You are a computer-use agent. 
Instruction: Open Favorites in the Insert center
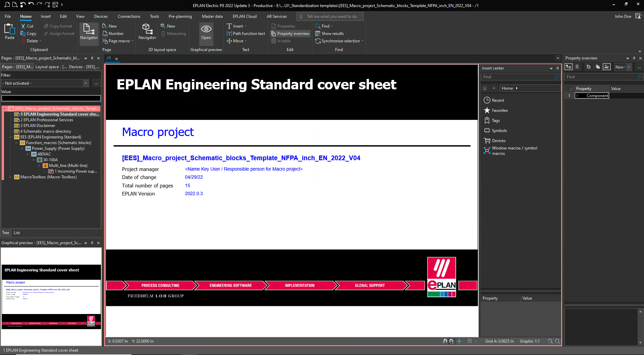click(499, 110)
